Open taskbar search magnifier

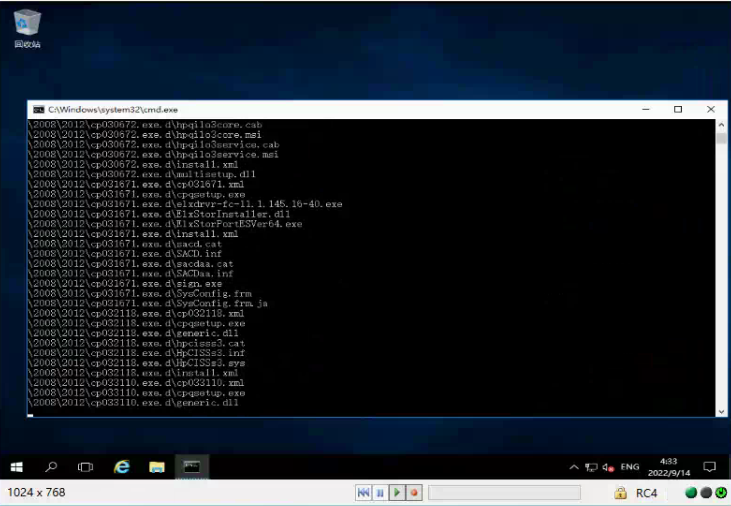coord(52,467)
